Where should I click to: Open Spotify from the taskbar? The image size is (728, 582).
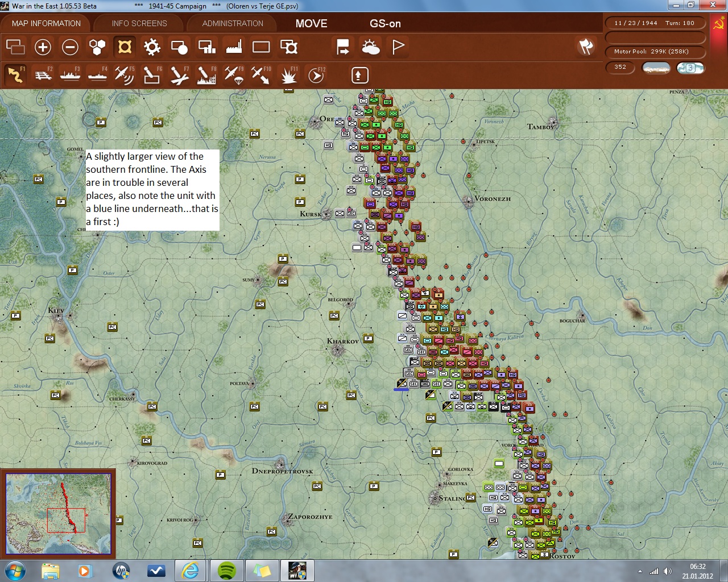pos(226,571)
